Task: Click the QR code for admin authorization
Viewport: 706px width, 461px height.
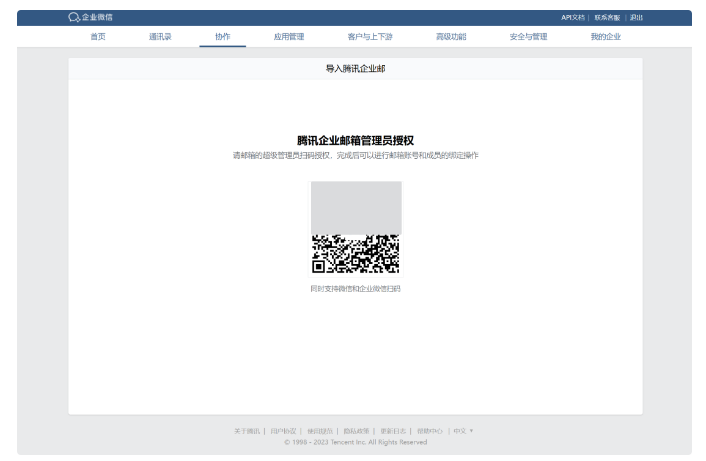Action: pyautogui.click(x=355, y=253)
